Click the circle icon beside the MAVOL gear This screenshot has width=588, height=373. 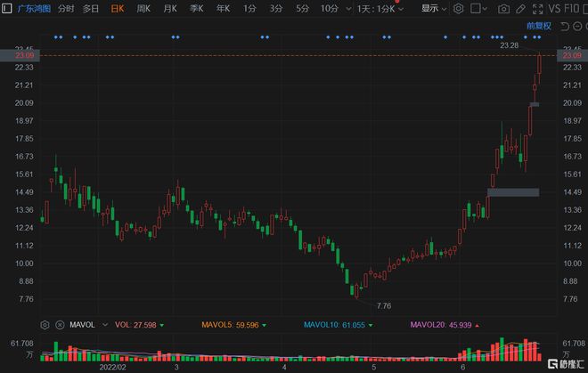coord(60,325)
